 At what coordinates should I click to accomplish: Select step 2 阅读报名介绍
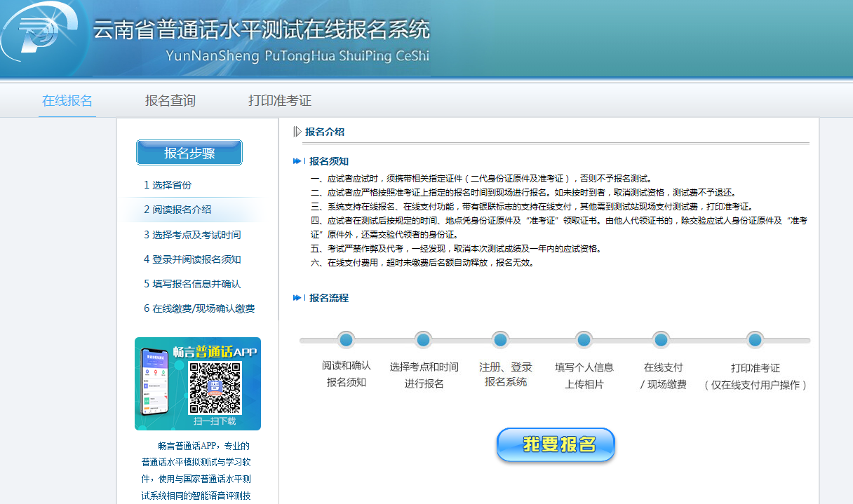(177, 210)
